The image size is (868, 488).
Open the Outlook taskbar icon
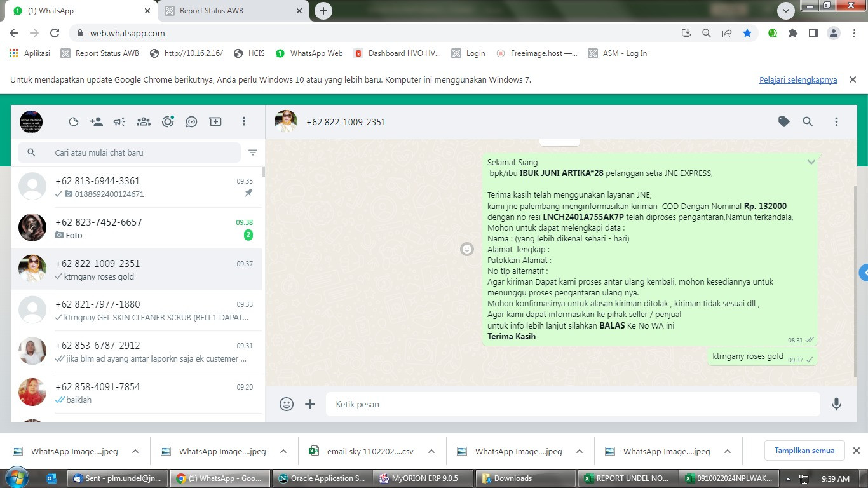point(51,478)
